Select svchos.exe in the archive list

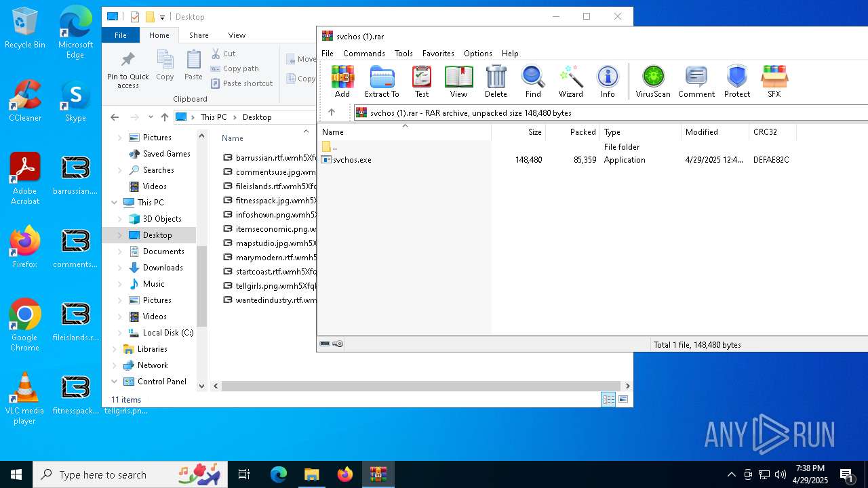click(353, 160)
